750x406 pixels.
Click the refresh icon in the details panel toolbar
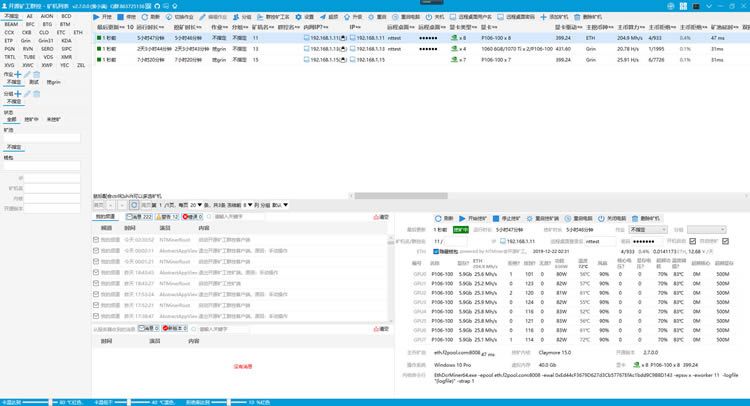tap(438, 218)
